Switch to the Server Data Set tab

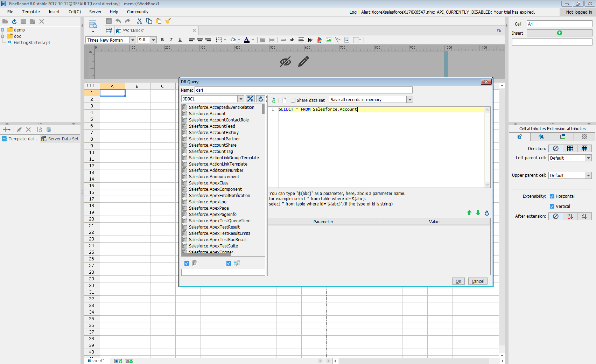(60, 139)
